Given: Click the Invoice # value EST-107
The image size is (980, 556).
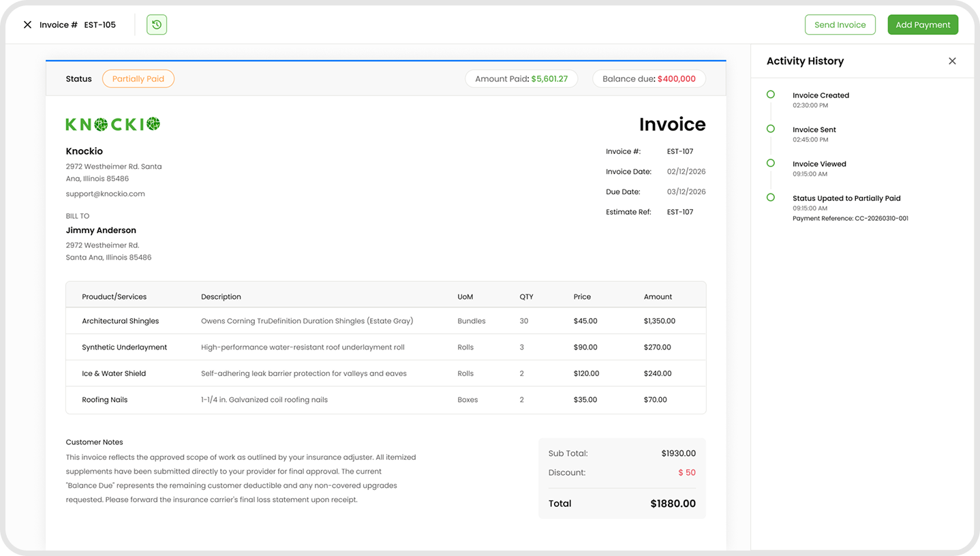Looking at the screenshot, I should [x=680, y=151].
